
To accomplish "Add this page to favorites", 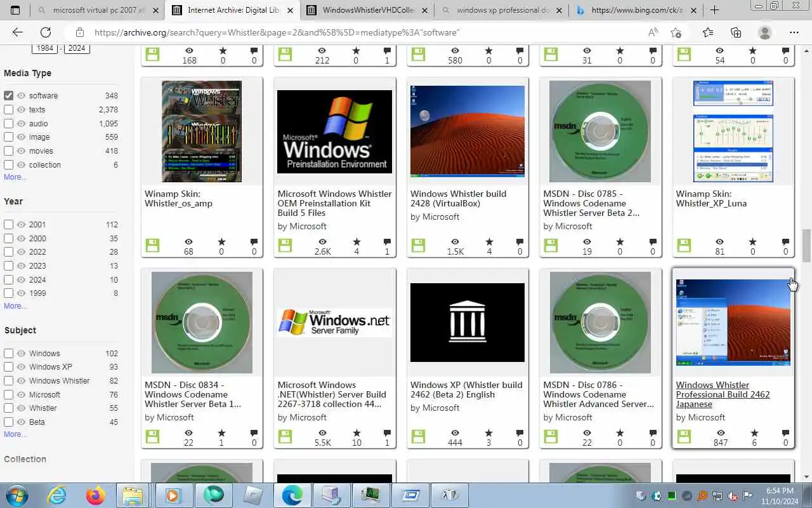I will 676,32.
